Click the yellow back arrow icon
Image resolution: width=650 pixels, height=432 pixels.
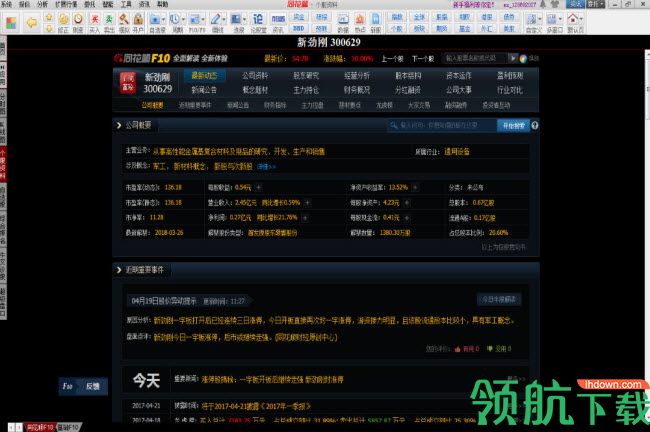pyautogui.click(x=32, y=22)
